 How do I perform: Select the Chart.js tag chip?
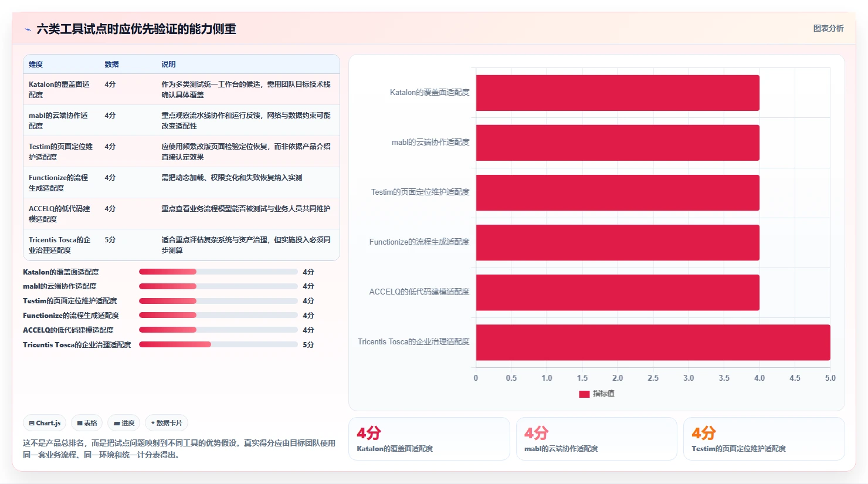[x=45, y=423]
